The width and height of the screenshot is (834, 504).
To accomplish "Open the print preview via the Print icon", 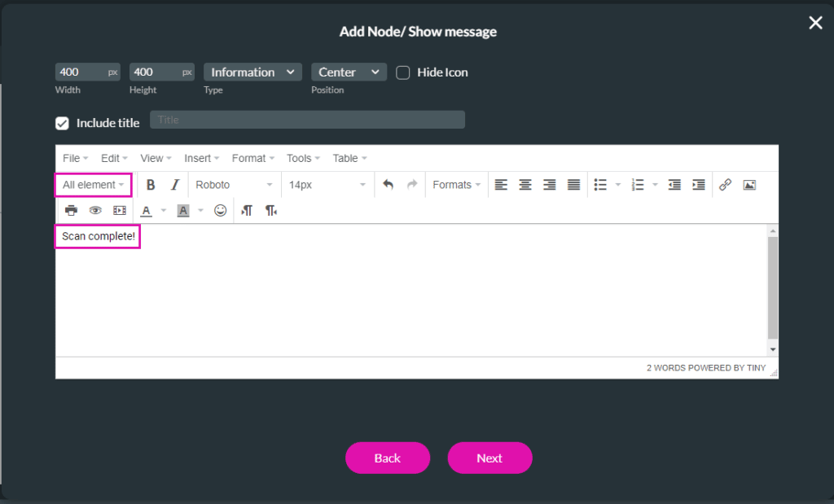I will point(71,210).
